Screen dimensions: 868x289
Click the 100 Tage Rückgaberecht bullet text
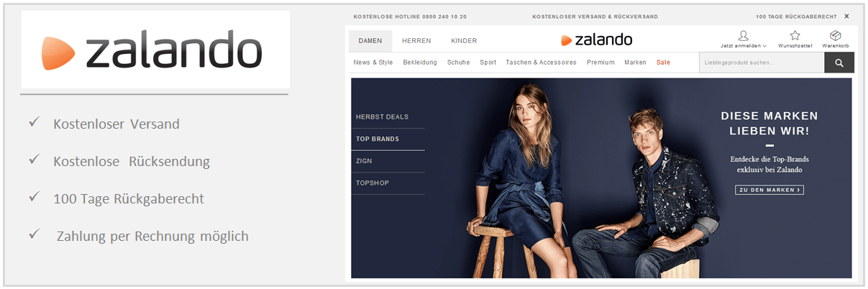[129, 199]
